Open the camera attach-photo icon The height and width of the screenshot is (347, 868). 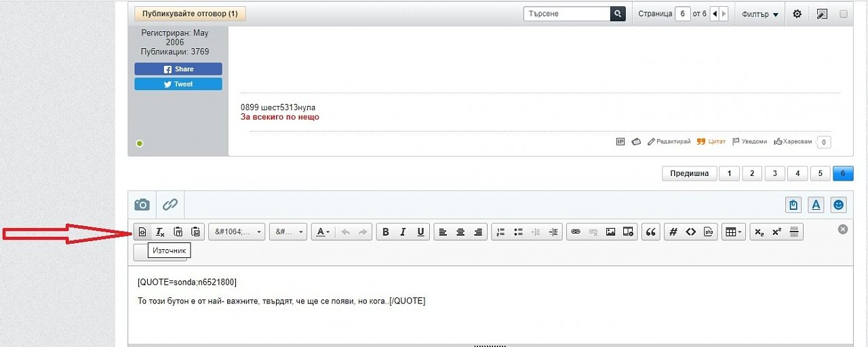142,204
